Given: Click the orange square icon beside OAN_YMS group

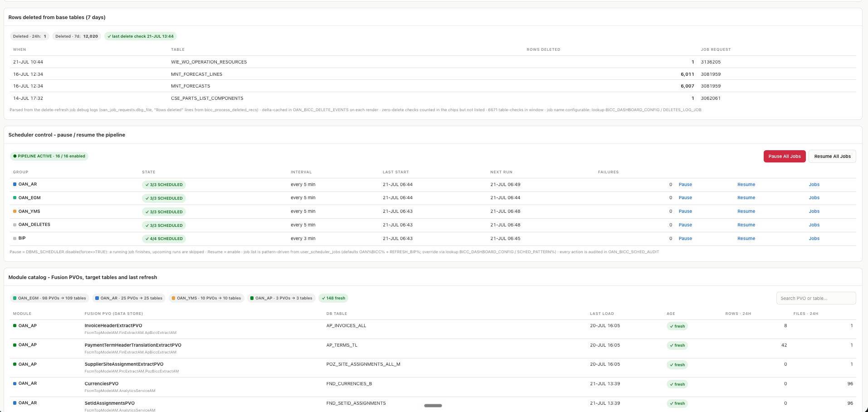Looking at the screenshot, I should (15, 211).
